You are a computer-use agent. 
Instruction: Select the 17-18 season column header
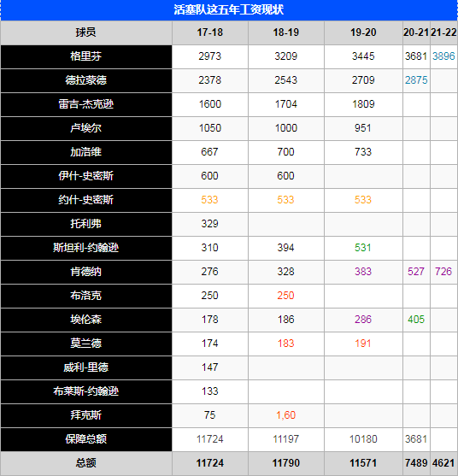(209, 32)
